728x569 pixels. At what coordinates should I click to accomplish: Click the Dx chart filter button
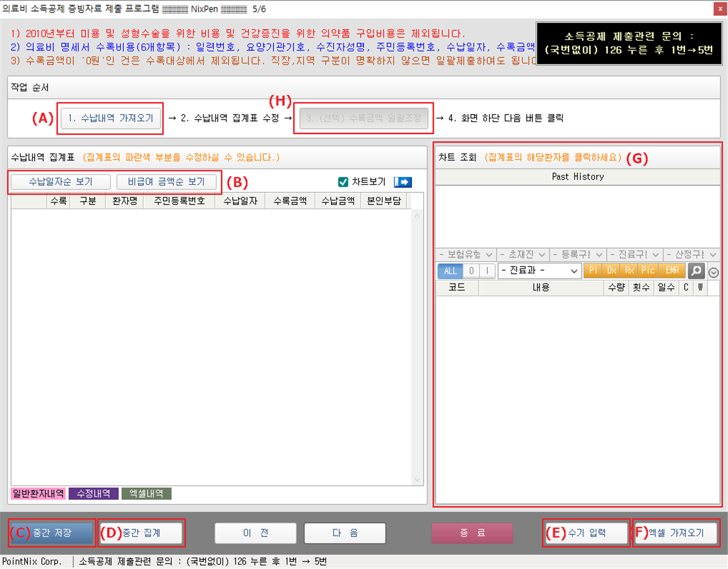tap(611, 270)
